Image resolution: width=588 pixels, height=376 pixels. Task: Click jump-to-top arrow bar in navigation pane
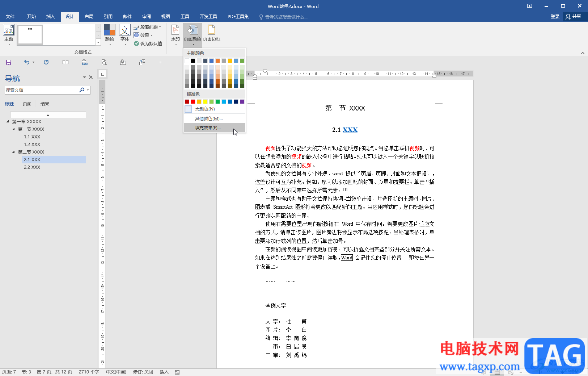48,115
